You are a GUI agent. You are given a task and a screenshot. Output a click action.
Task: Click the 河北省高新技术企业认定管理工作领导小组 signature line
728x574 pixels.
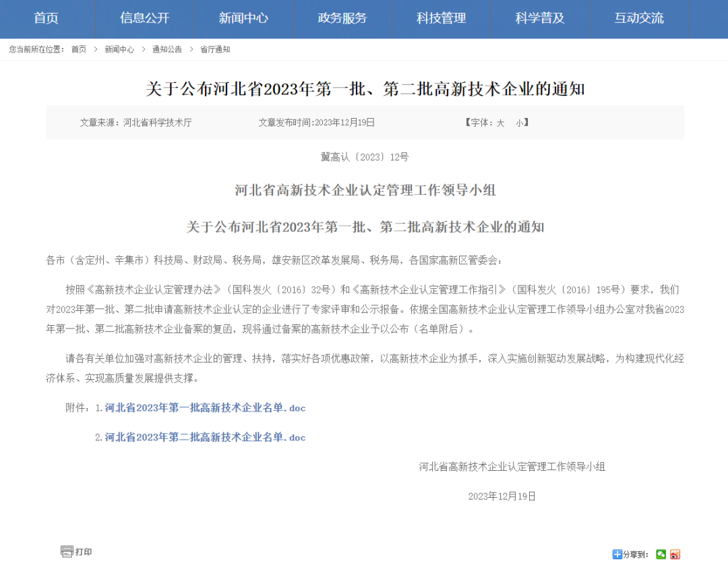512,467
